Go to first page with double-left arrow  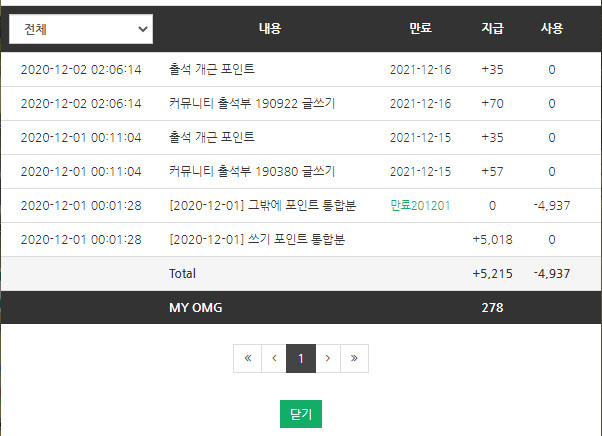(248, 358)
